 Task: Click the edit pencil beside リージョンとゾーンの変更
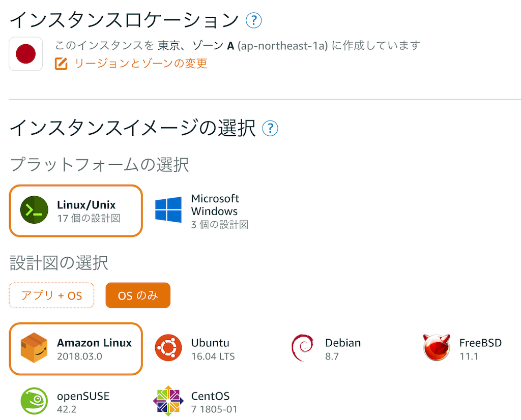pyautogui.click(x=61, y=65)
